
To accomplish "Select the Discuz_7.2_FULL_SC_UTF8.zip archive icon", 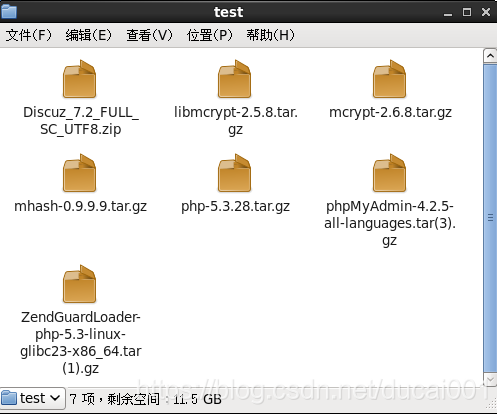I will (79, 79).
